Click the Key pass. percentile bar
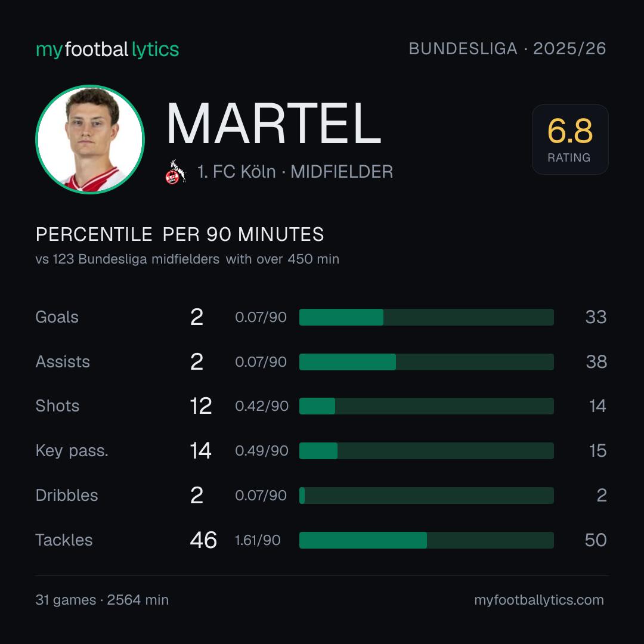This screenshot has width=644, height=644. pyautogui.click(x=426, y=451)
